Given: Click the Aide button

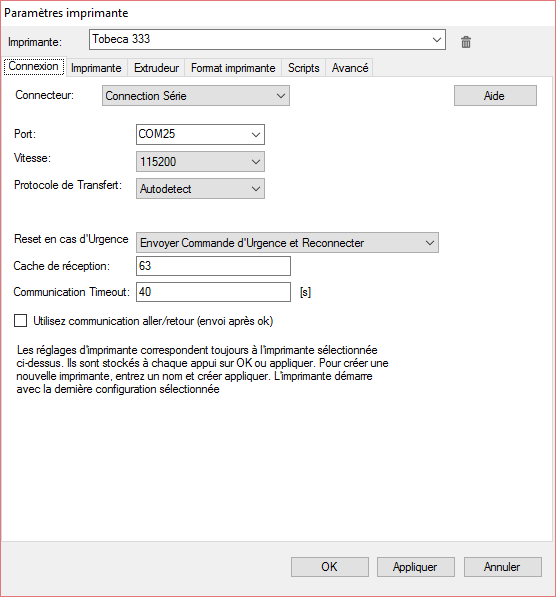Looking at the screenshot, I should tap(495, 96).
